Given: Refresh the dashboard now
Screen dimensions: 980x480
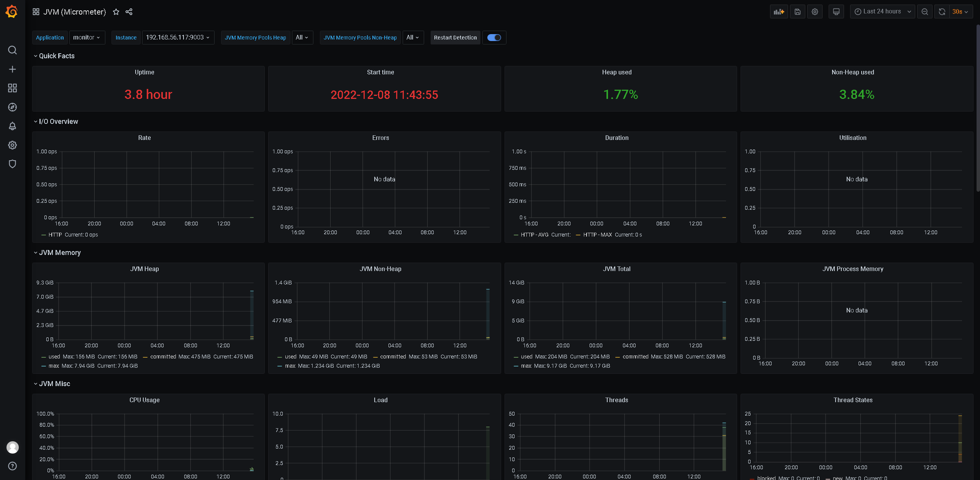Looking at the screenshot, I should [x=942, y=12].
